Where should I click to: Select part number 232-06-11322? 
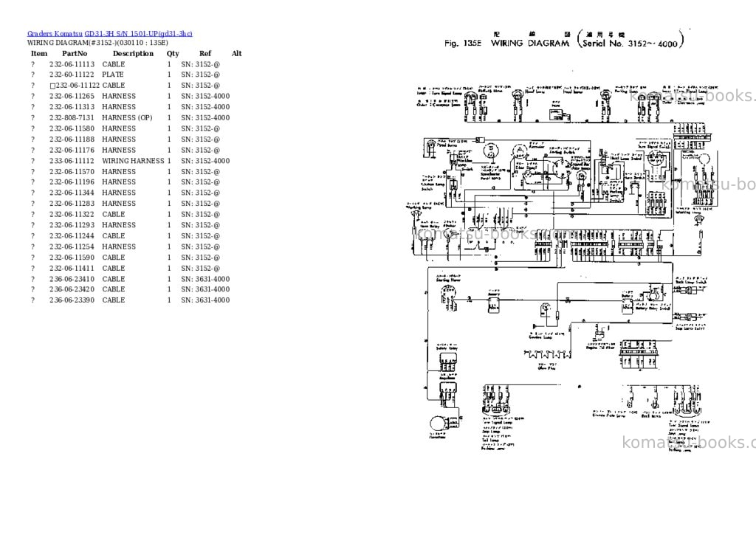tap(72, 215)
